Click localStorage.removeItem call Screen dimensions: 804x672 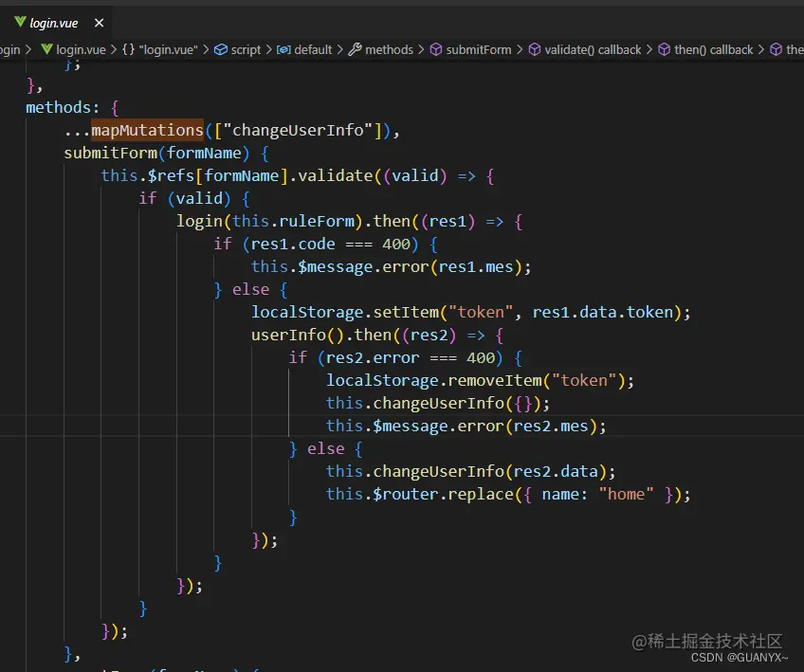pos(434,380)
